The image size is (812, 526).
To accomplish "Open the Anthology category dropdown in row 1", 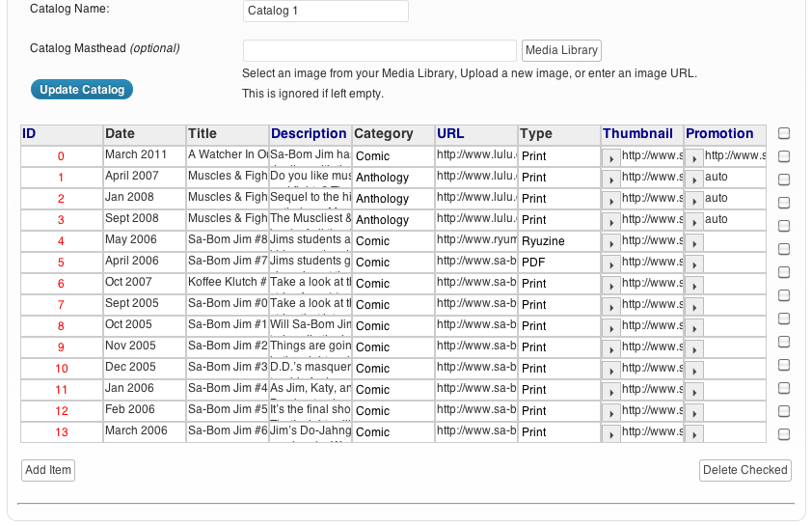I will coord(392,178).
